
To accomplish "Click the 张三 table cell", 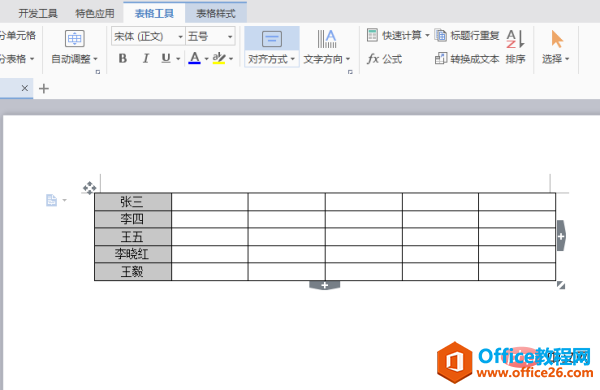I will 133,202.
